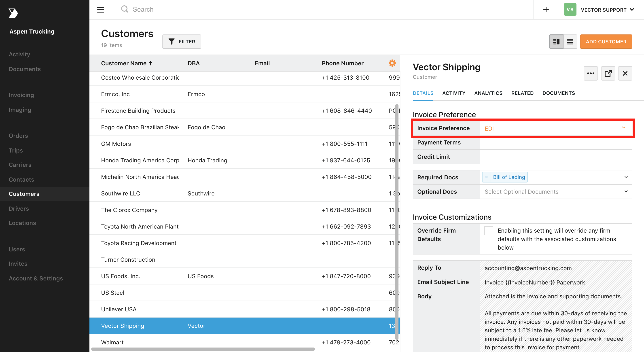Click the search magnifier icon

125,9
